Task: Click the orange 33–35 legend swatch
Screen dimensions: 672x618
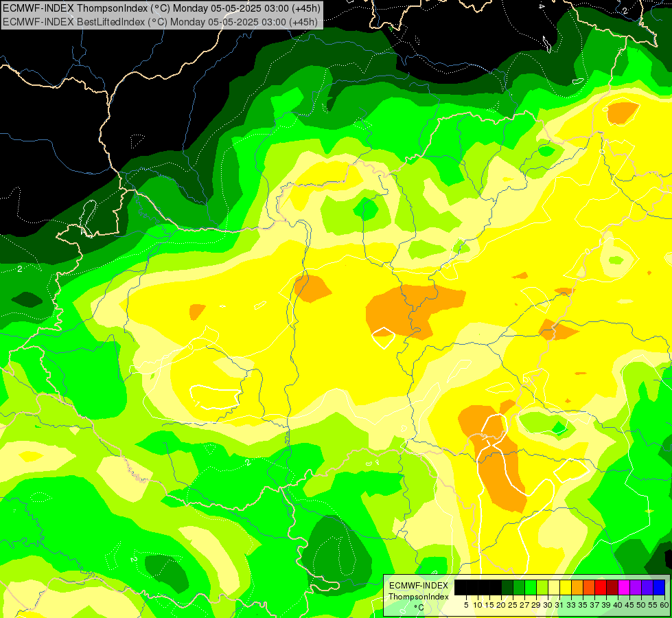Action: pyautogui.click(x=577, y=587)
